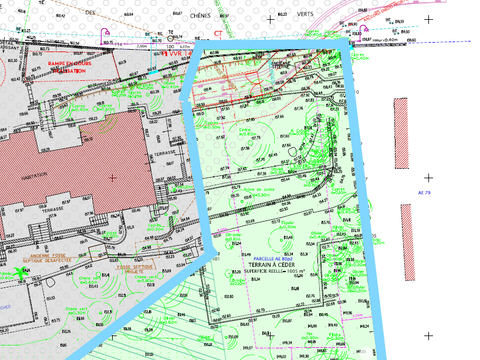Image resolution: width=480 pixels, height=360 pixels.
Task: Click the 'ANCIENNE FOSSE SEPTIQUE DESAFECTEE' label
Action: (x=47, y=258)
